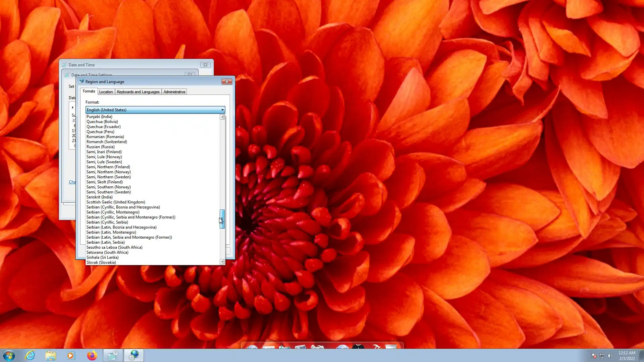Collapse the Format combo box arrow
644x362 pixels.
(x=222, y=110)
